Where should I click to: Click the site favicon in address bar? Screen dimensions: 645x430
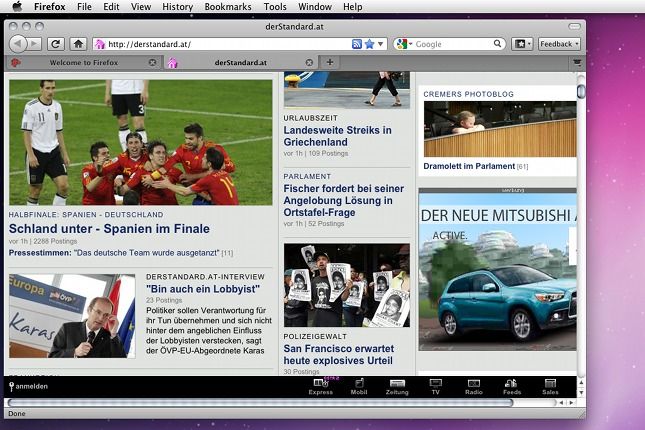100,44
